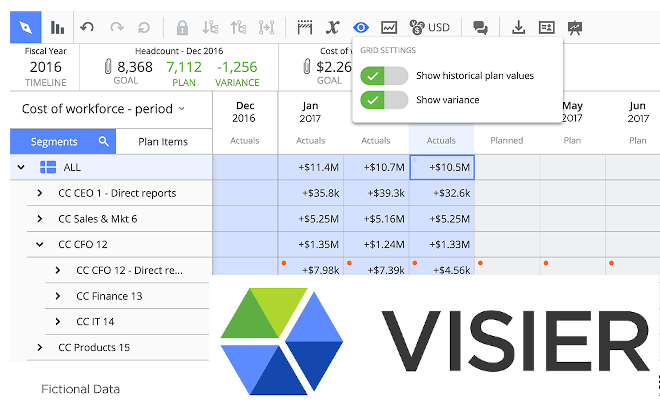Expand the CC Sales & Mkt 6 row
This screenshot has height=400, width=660.
pos(40,219)
